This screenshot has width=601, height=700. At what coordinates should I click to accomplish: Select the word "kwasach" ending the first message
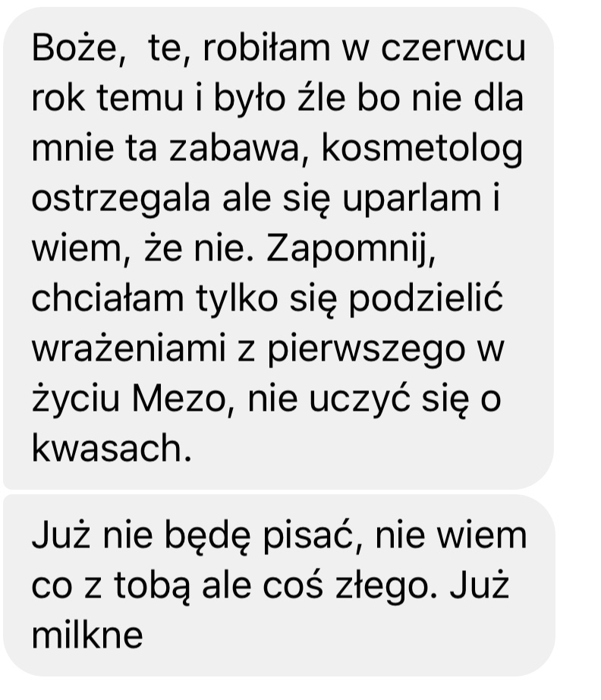(x=107, y=448)
